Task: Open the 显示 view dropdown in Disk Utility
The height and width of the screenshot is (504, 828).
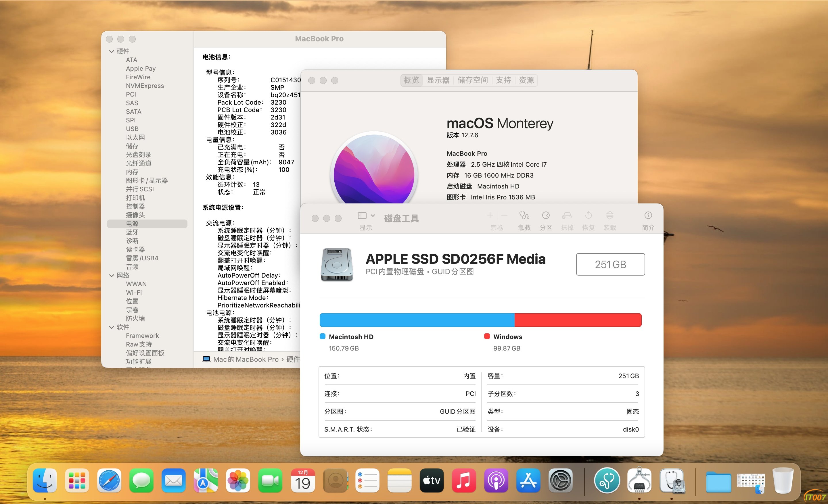Action: pyautogui.click(x=366, y=216)
